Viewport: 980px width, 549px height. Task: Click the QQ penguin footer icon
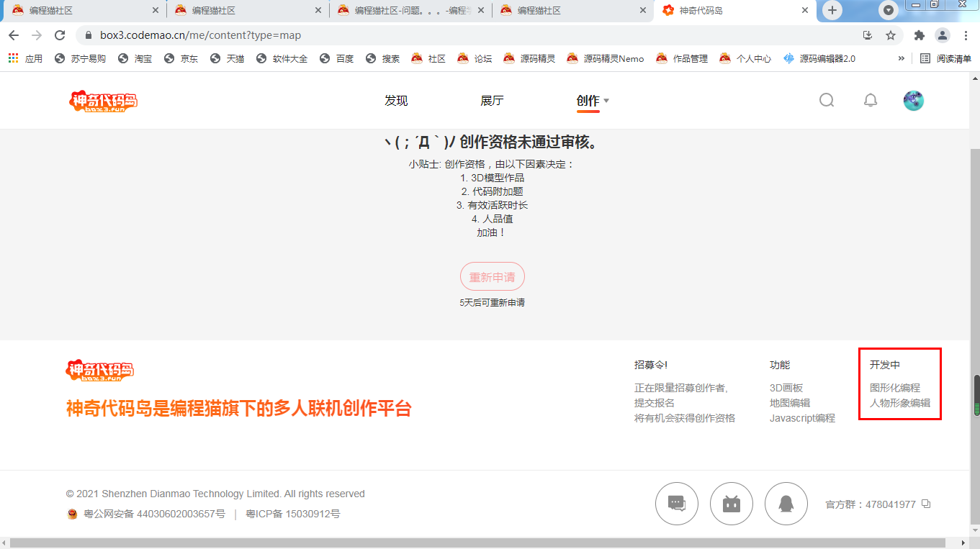tap(786, 504)
